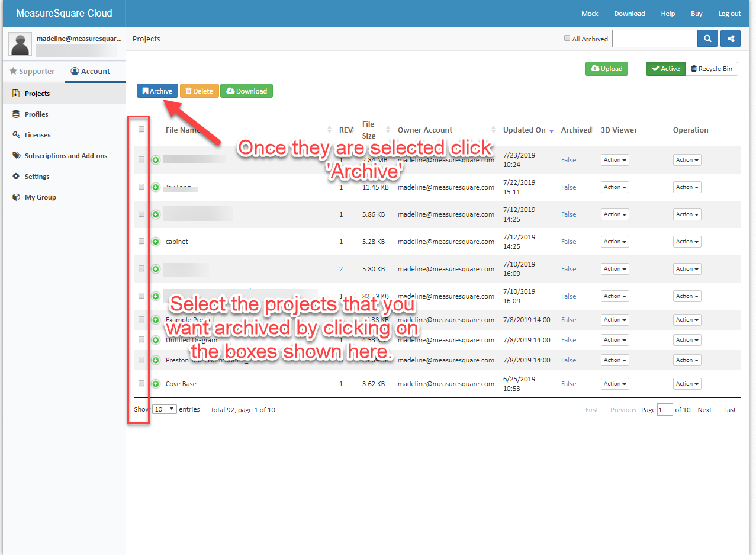Viewport: 756px width, 555px height.
Task: Click the Download link in top header
Action: 629,14
